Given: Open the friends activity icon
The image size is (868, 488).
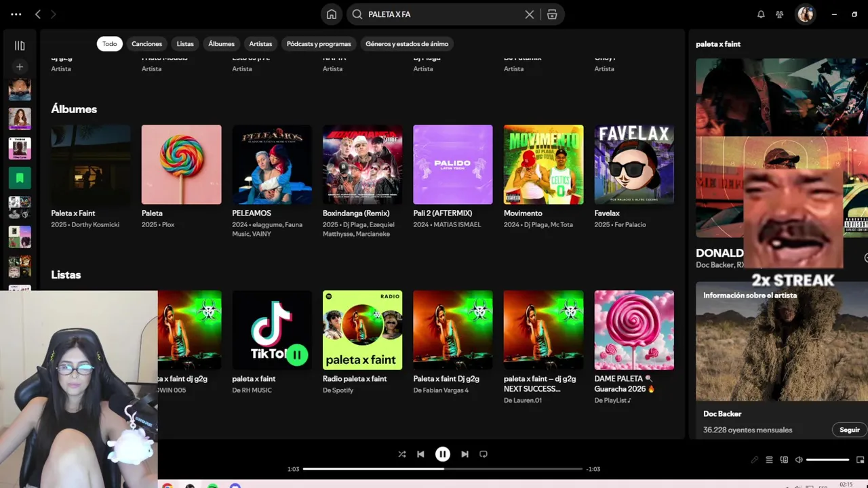Looking at the screenshot, I should [x=780, y=14].
